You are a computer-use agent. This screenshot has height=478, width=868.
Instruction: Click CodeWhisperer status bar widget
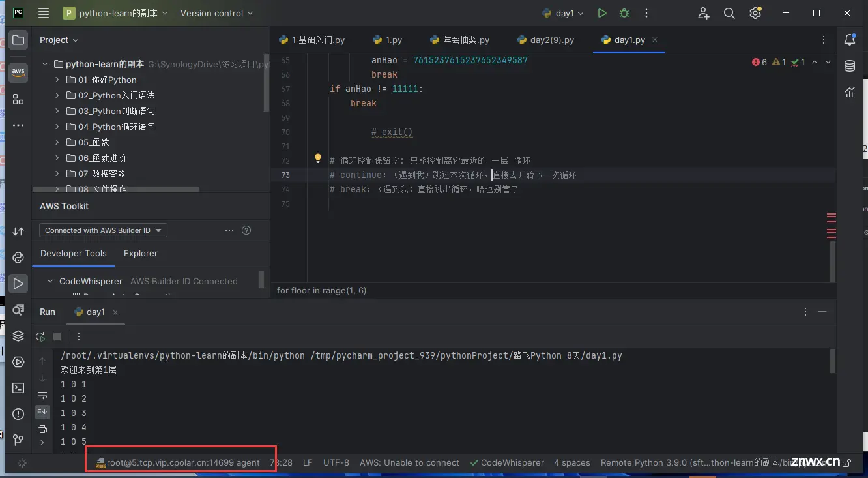click(507, 463)
